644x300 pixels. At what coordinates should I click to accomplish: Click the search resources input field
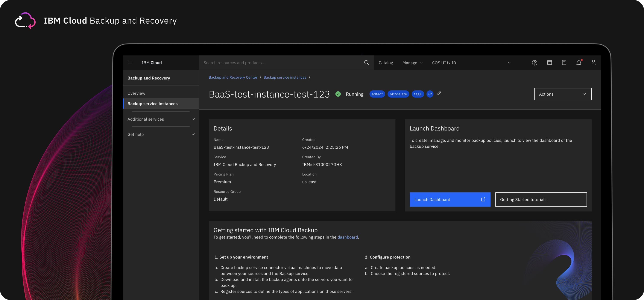coord(275,63)
